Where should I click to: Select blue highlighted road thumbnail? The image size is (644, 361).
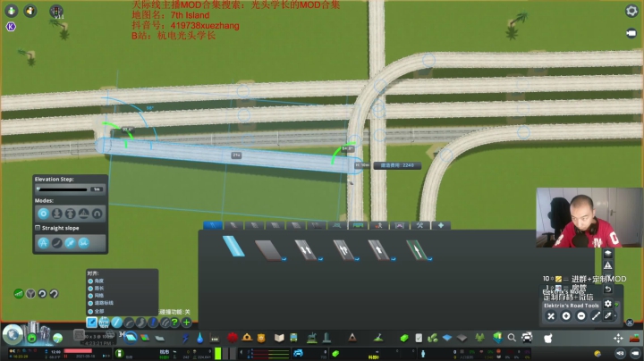[x=233, y=247]
